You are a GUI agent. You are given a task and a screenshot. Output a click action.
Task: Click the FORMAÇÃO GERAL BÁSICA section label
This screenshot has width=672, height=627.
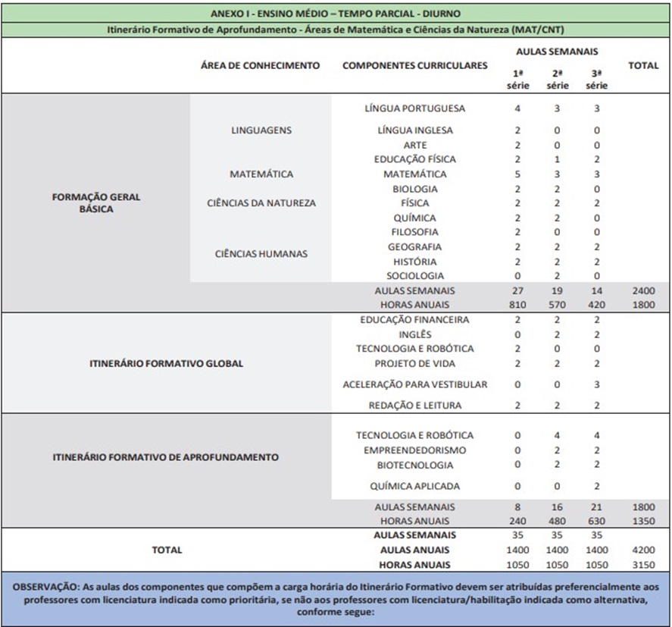[95, 202]
